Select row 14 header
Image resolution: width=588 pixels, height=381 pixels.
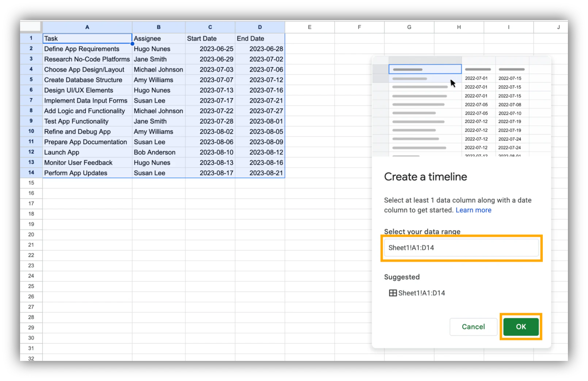click(x=31, y=172)
